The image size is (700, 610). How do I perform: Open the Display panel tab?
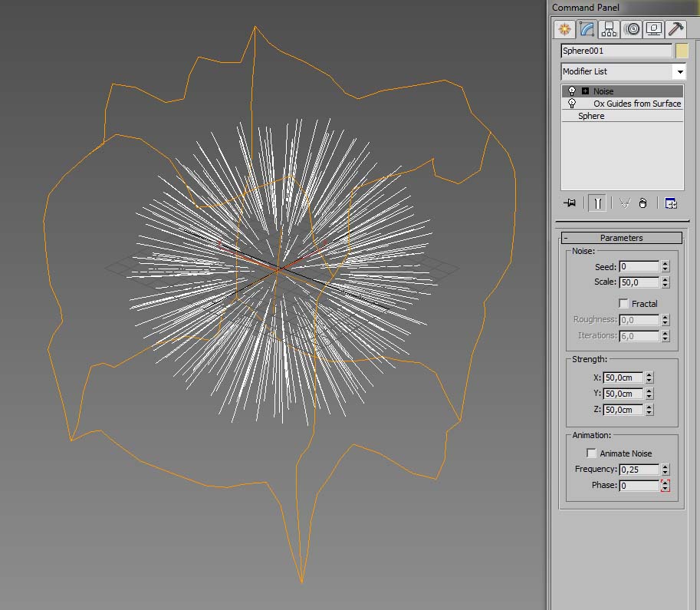[x=654, y=29]
